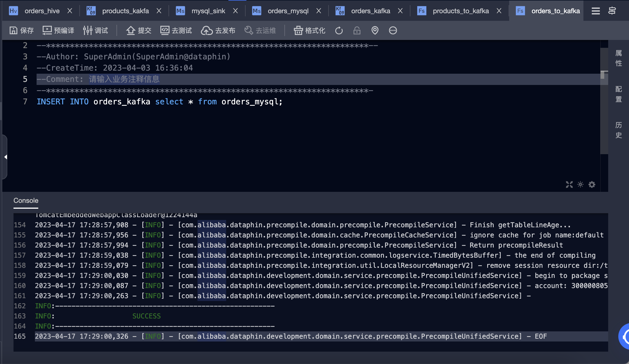This screenshot has width=629, height=364.
Task: Click the 去测试 go-test button
Action: (x=176, y=30)
